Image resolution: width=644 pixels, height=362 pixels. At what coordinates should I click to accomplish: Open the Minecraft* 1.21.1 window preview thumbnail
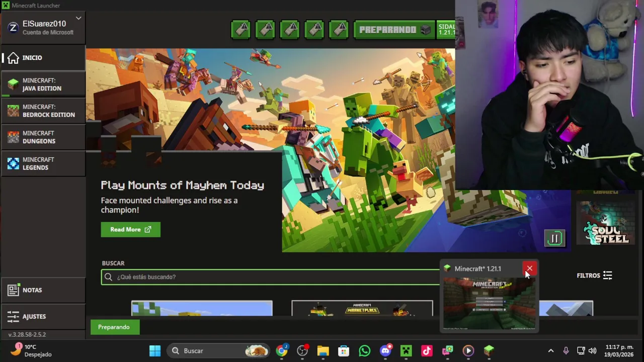click(489, 304)
